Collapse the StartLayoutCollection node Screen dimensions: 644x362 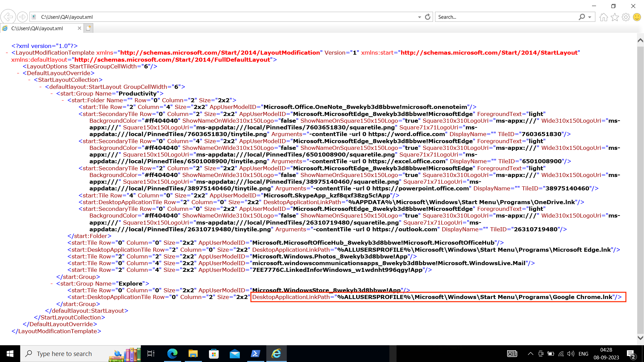pos(30,80)
